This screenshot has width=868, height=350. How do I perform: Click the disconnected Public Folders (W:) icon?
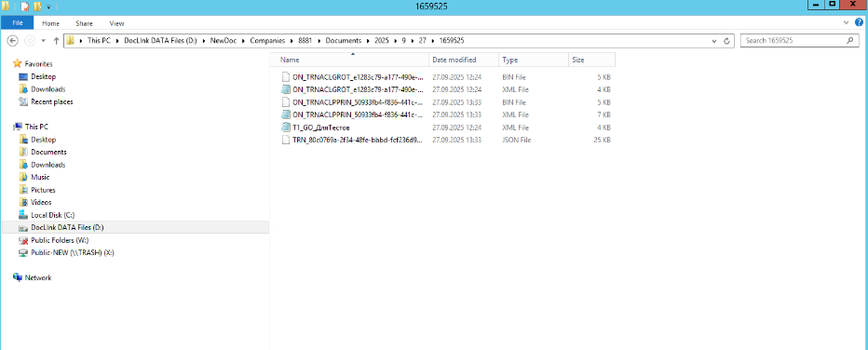(x=23, y=240)
